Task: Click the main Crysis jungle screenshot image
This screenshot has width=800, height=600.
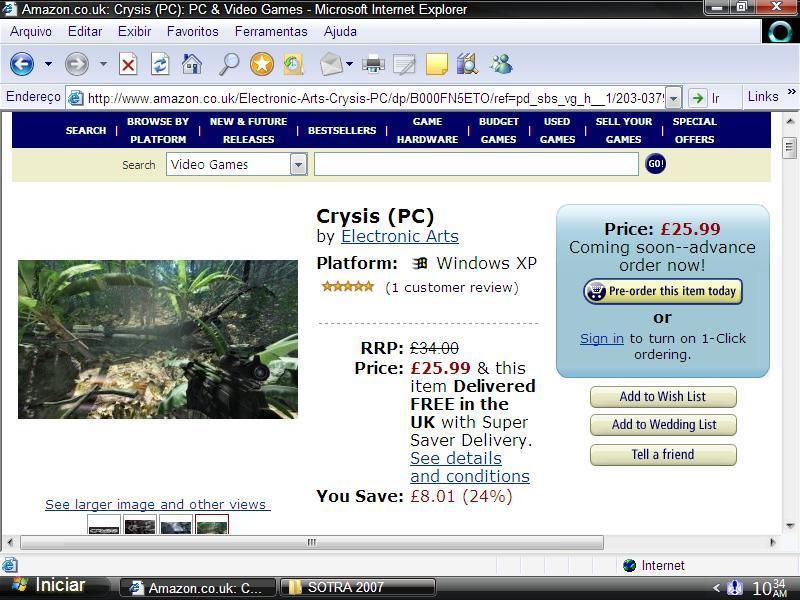Action: 158,339
